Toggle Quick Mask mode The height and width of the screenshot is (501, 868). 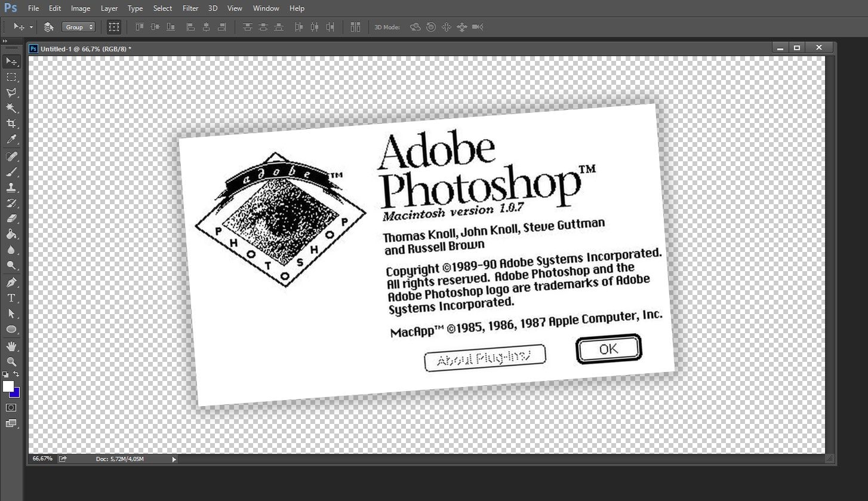11,407
